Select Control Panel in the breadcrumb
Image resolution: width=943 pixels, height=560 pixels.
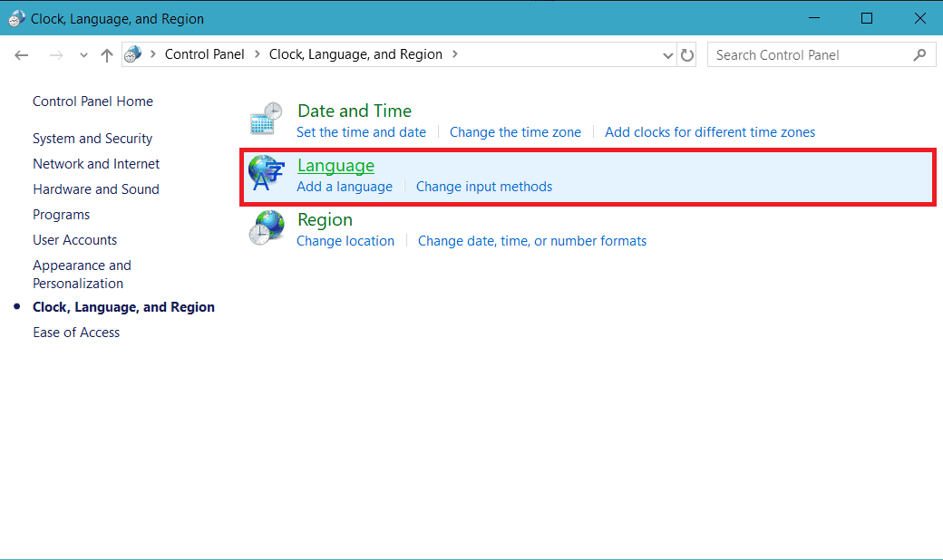[205, 54]
